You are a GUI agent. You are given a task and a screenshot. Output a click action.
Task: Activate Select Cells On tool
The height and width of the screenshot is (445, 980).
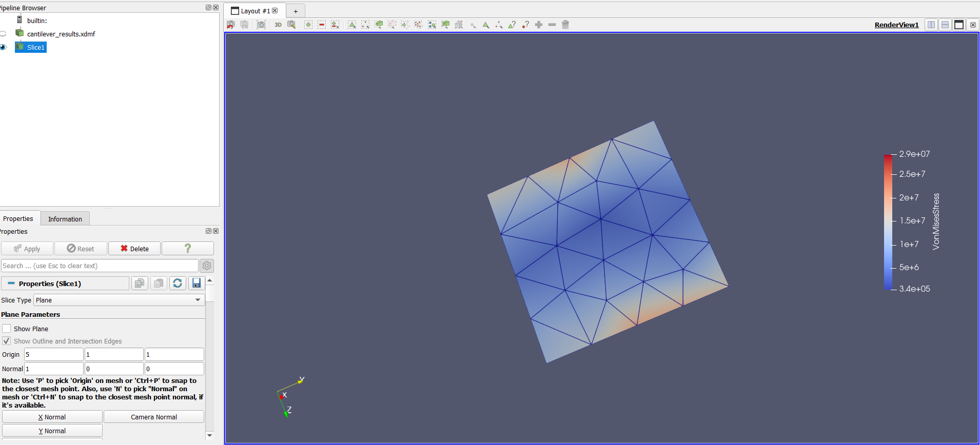click(352, 25)
